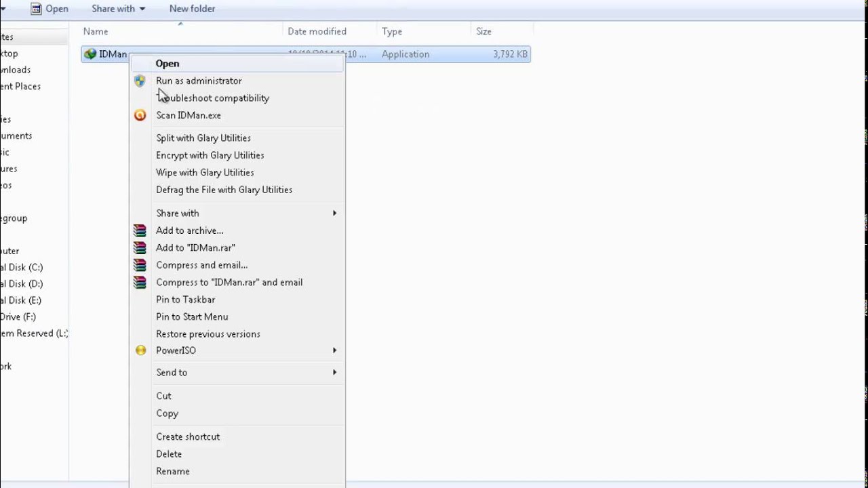Open System Reserved (L:) in navigation pane
Image resolution: width=868 pixels, height=488 pixels.
point(34,333)
